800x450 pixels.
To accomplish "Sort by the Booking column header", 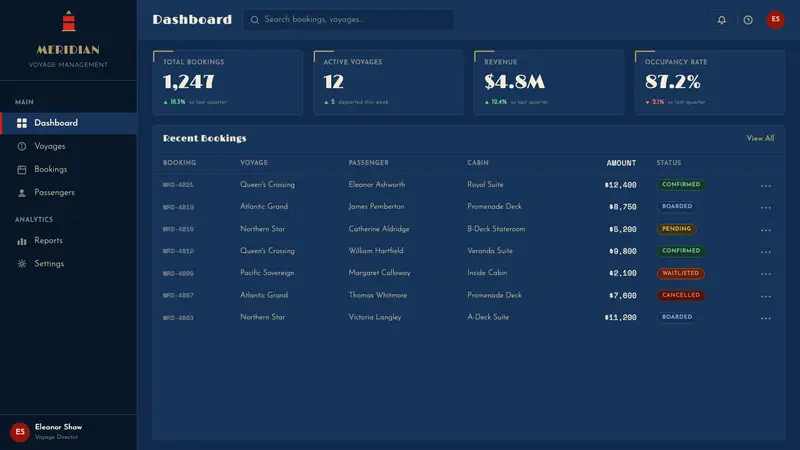I will coord(179,163).
